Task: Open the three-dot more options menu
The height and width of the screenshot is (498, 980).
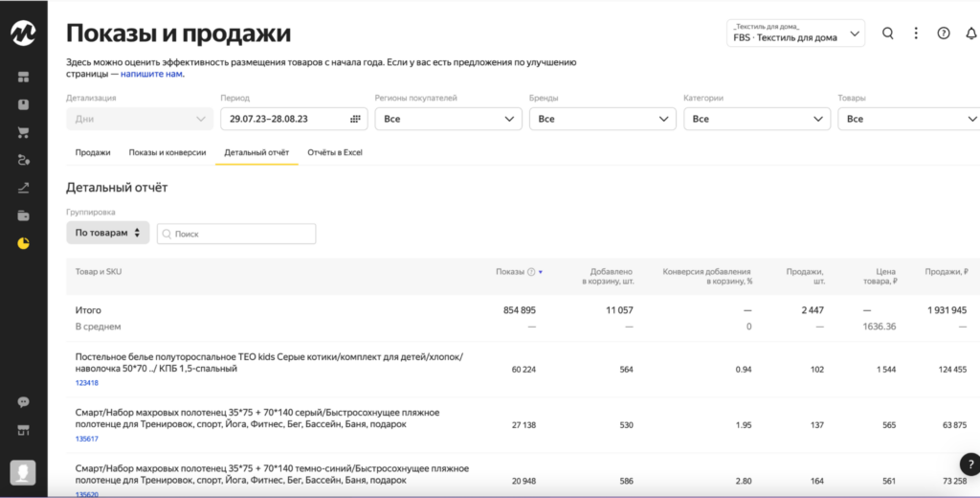Action: tap(916, 34)
